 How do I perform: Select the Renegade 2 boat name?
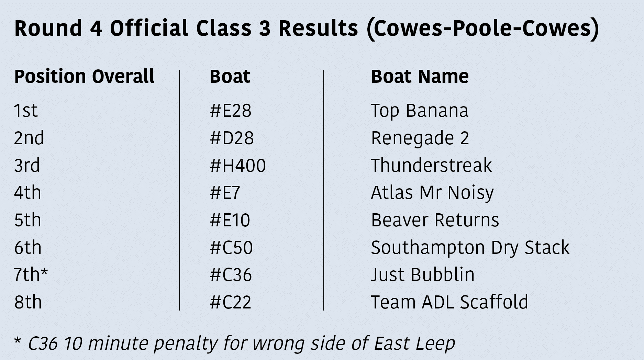pos(420,138)
